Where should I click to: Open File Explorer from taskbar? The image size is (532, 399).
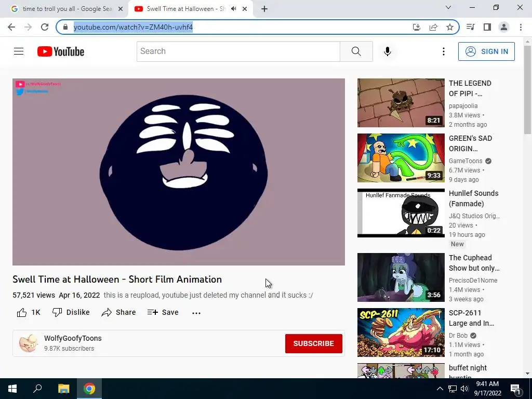pos(63,389)
